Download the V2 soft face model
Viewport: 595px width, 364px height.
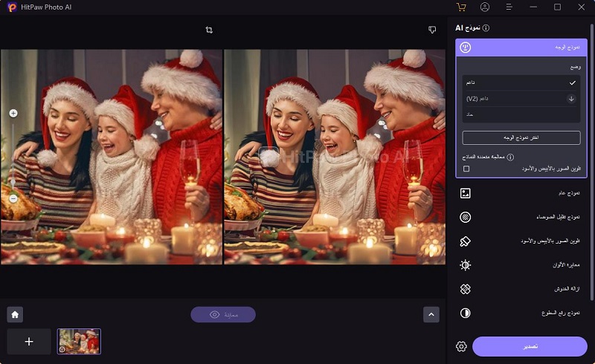point(571,98)
